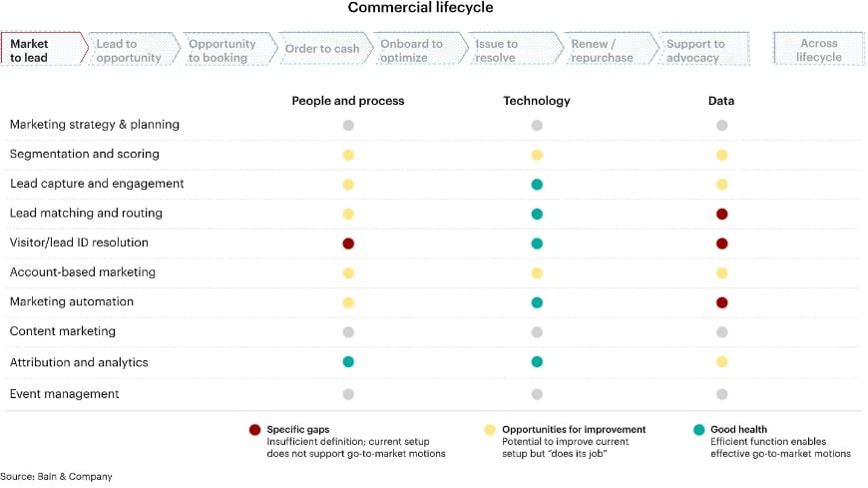Go to the Order to cash tab
868x488 pixels.
tap(321, 50)
